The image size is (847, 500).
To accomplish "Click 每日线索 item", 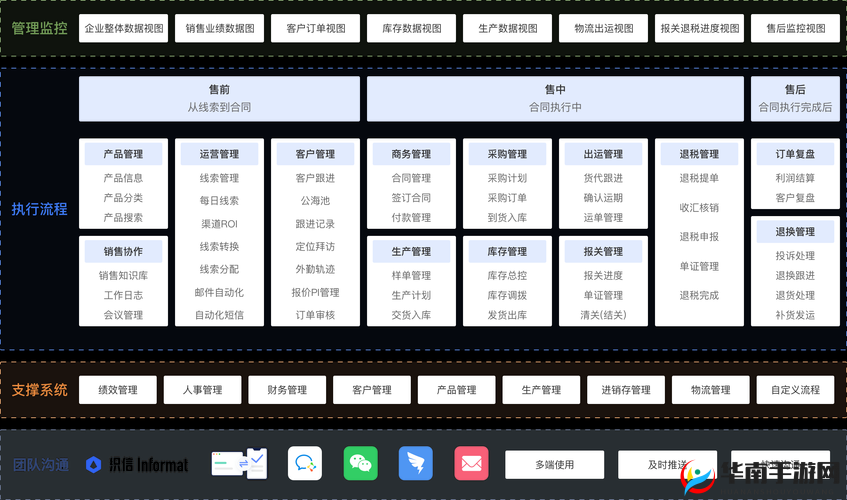I will (219, 201).
